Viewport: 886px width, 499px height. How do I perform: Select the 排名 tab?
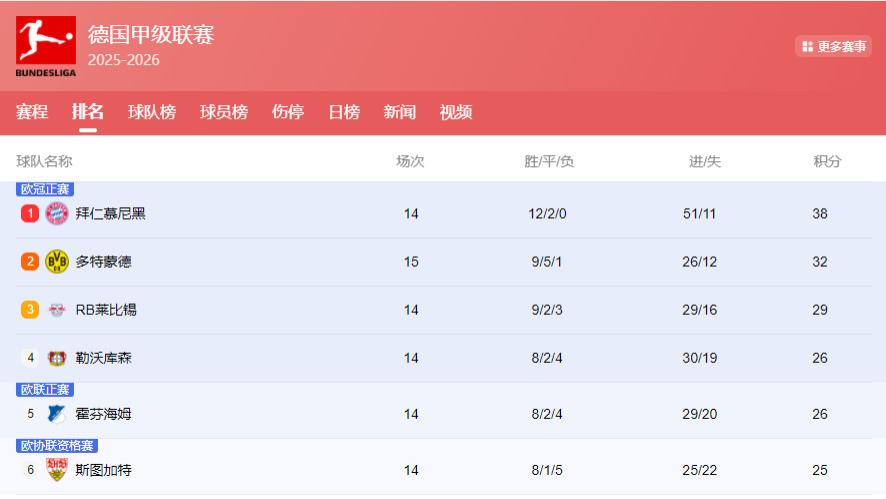(88, 112)
